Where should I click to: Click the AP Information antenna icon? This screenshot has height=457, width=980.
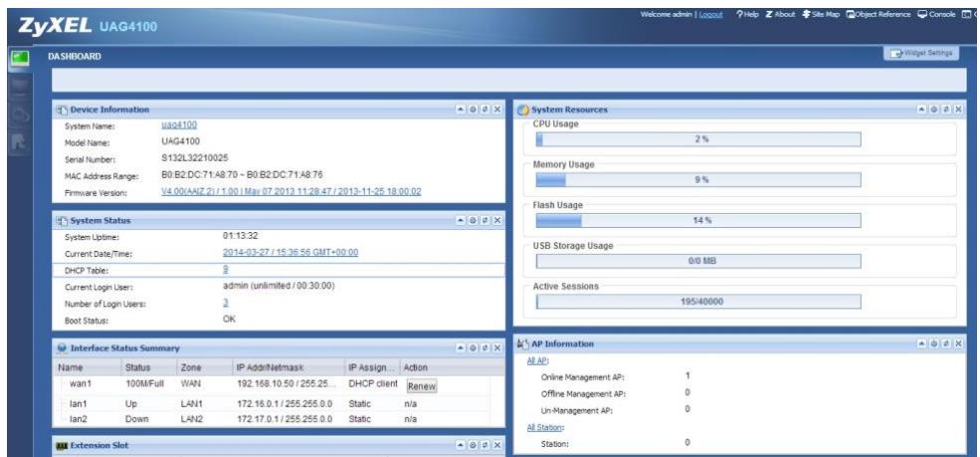[523, 343]
